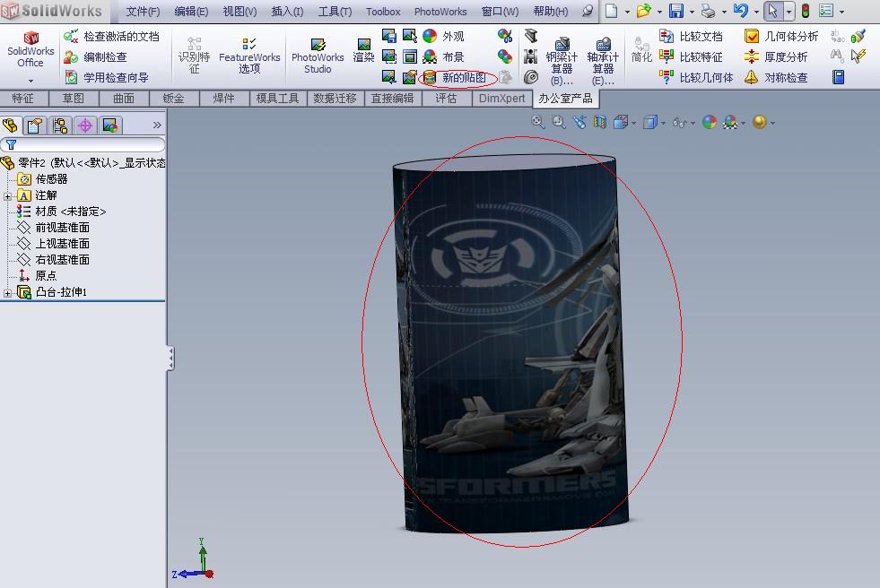Run 对称检查 symmetry check
This screenshot has height=588, width=880.
click(x=776, y=77)
